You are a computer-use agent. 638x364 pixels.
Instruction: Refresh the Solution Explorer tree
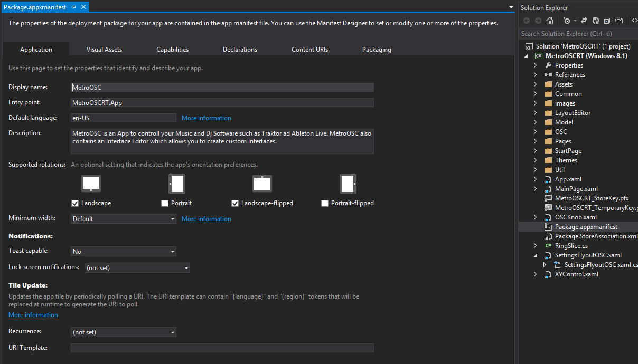point(596,21)
